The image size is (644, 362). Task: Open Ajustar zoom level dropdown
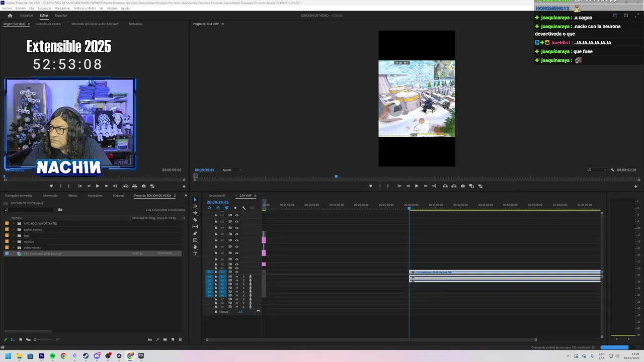coord(231,170)
